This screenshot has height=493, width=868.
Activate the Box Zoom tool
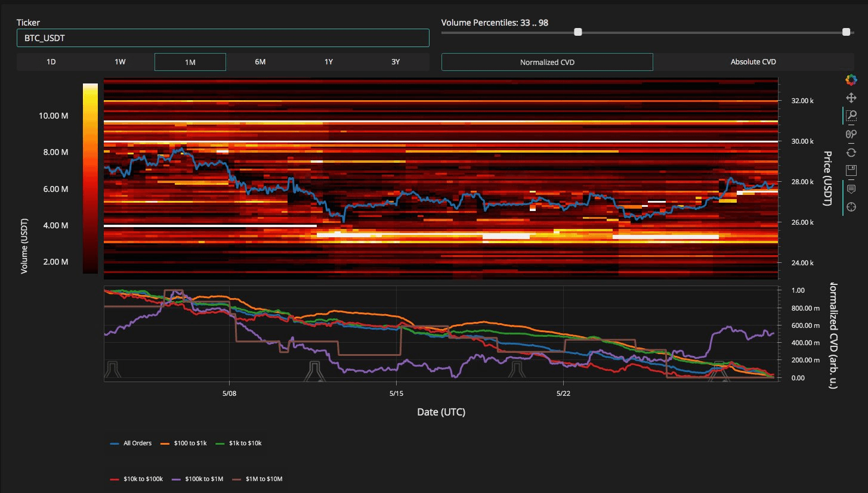[851, 116]
